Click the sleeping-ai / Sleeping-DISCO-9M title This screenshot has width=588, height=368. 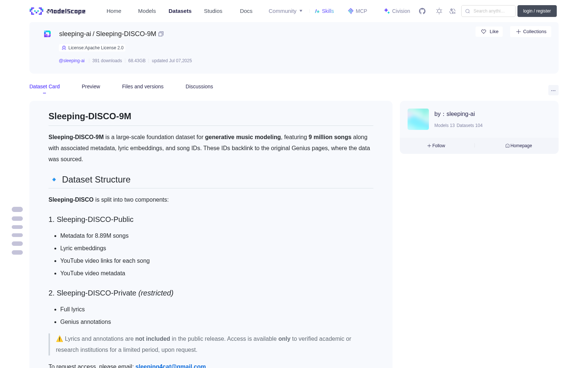tap(108, 34)
